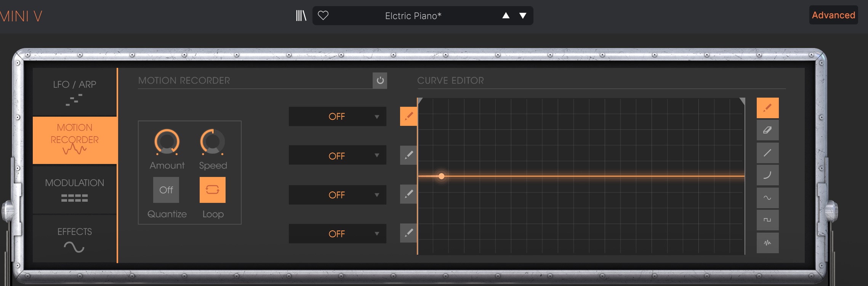
Task: Pick the square wave shape tool
Action: (767, 220)
